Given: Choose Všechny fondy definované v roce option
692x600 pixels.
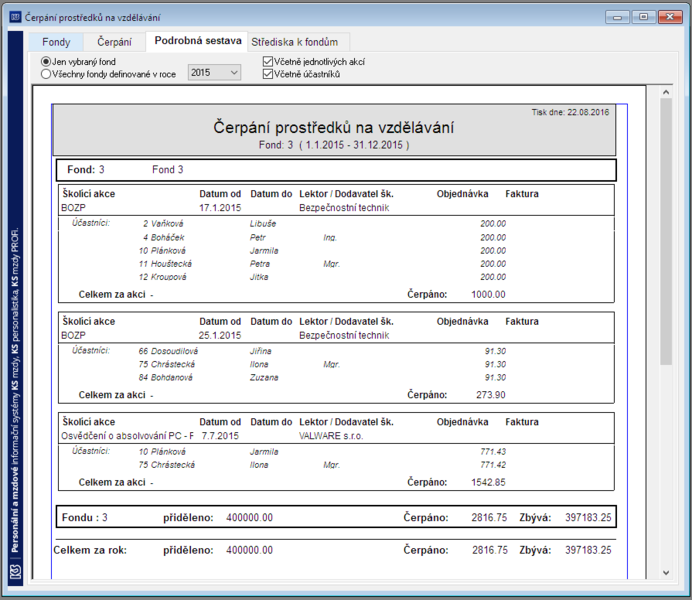Looking at the screenshot, I should (x=109, y=74).
